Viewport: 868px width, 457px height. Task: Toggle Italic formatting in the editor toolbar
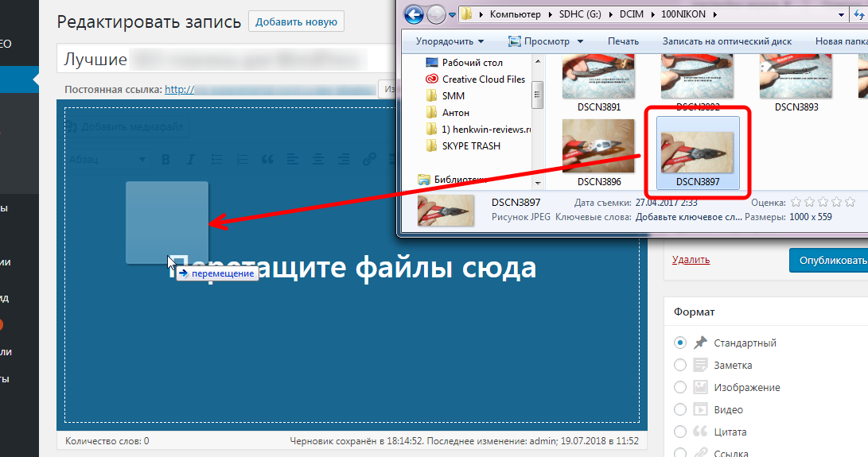190,159
